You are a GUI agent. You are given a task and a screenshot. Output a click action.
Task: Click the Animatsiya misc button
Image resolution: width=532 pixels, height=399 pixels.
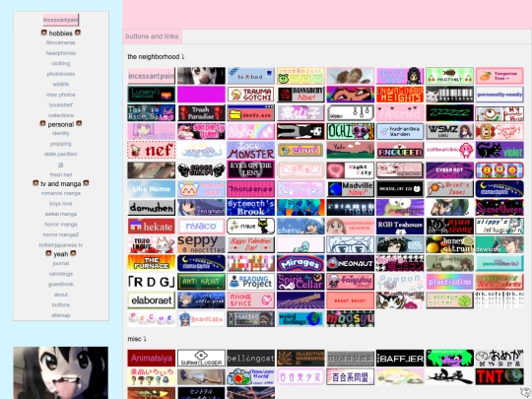point(152,358)
